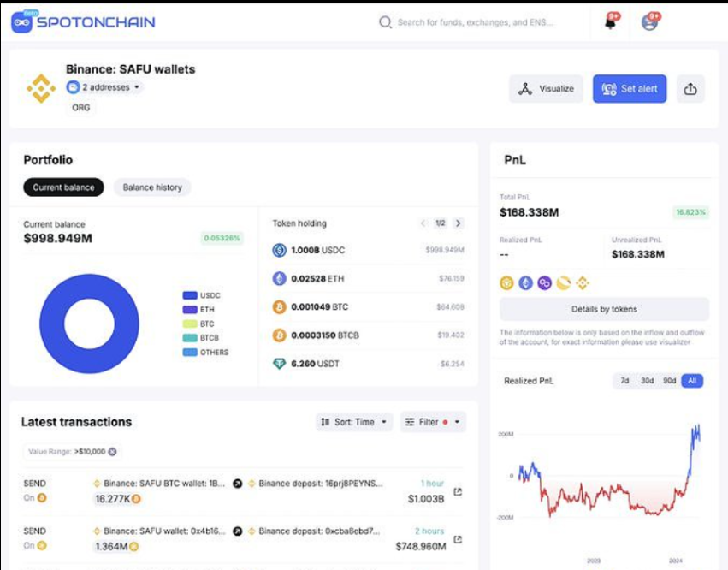
Task: Click the blue donut chart ring
Action: 51,324
